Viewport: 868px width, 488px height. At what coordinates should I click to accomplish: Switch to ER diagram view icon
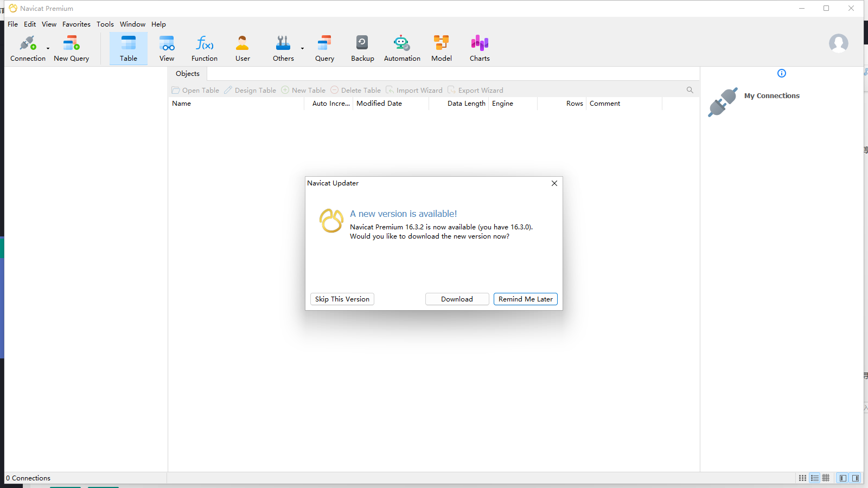[x=826, y=478]
